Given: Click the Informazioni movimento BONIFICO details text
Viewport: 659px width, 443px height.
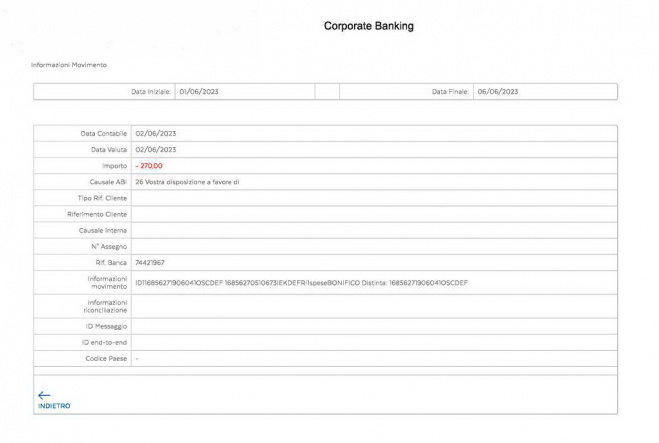Looking at the screenshot, I should tap(301, 282).
